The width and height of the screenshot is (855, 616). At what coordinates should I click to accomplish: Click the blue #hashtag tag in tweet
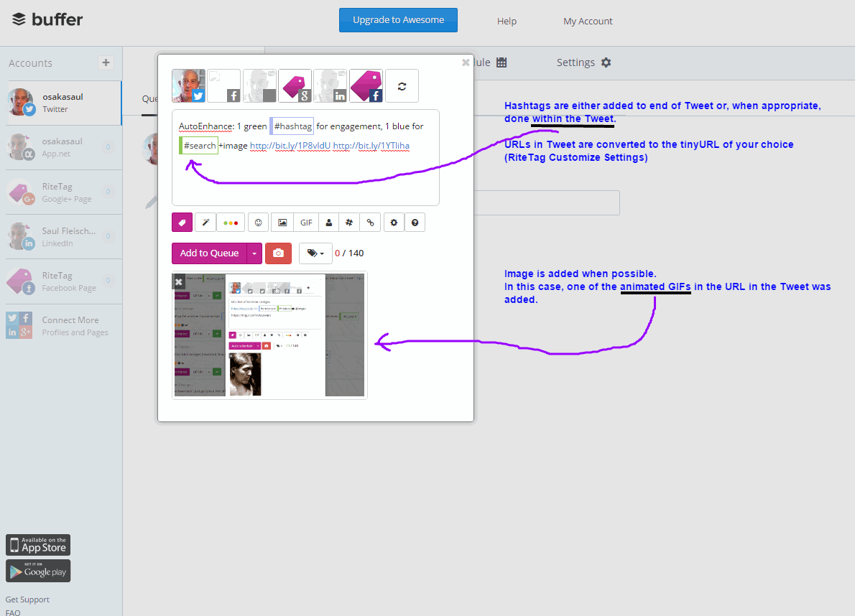point(292,126)
